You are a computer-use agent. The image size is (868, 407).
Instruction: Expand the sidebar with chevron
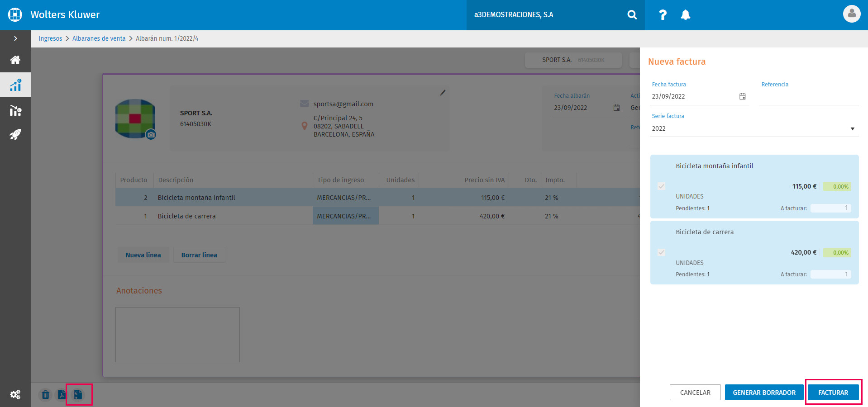coord(15,38)
